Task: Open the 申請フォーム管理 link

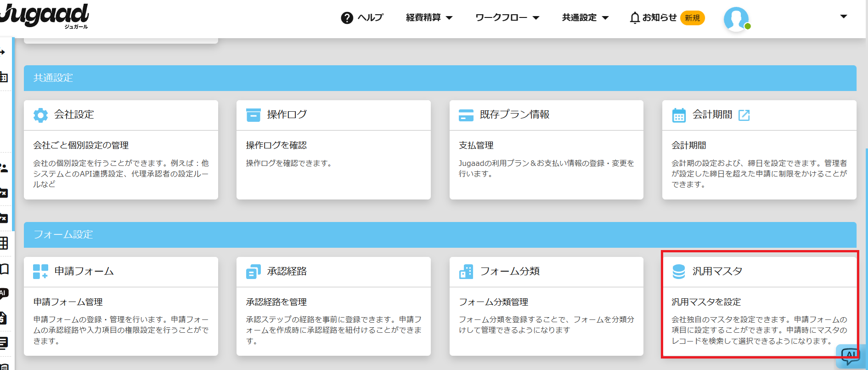Action: 68,302
